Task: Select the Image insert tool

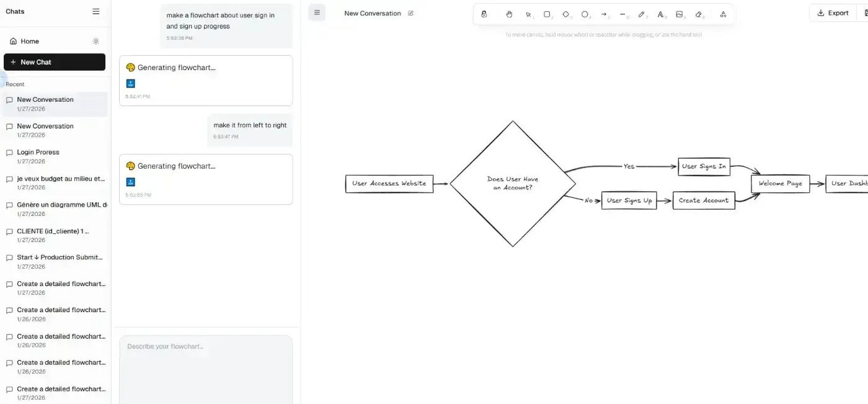Action: (x=680, y=14)
